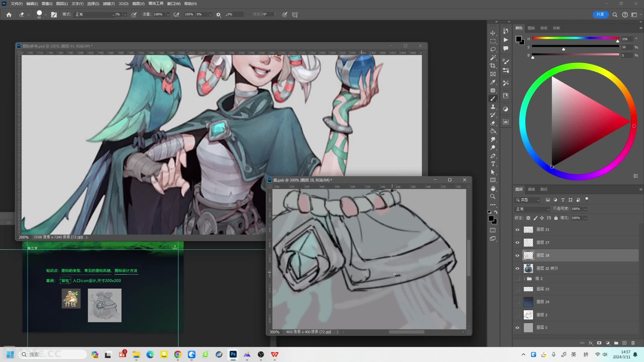Show the 组 2 group
This screenshot has width=644, height=362.
pyautogui.click(x=517, y=279)
